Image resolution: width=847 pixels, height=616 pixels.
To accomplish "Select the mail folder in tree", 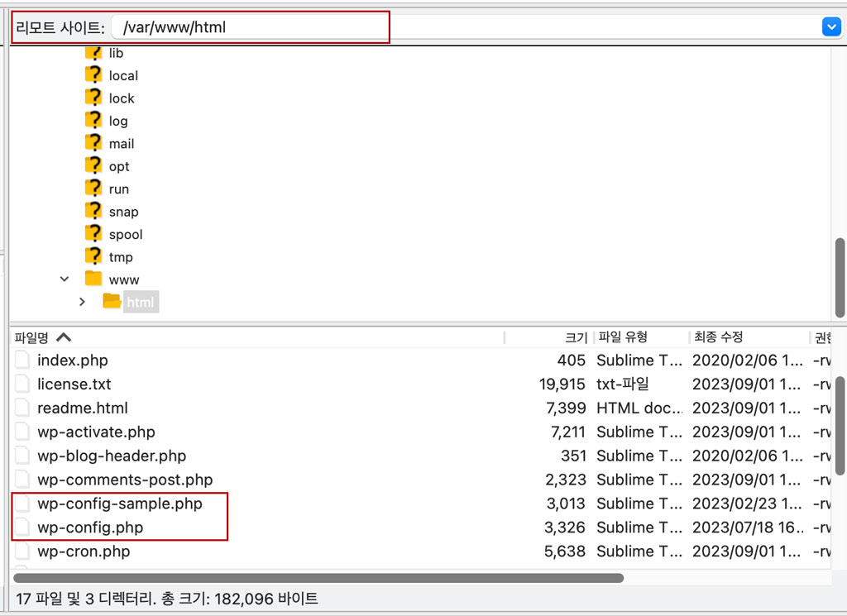I will tap(122, 144).
